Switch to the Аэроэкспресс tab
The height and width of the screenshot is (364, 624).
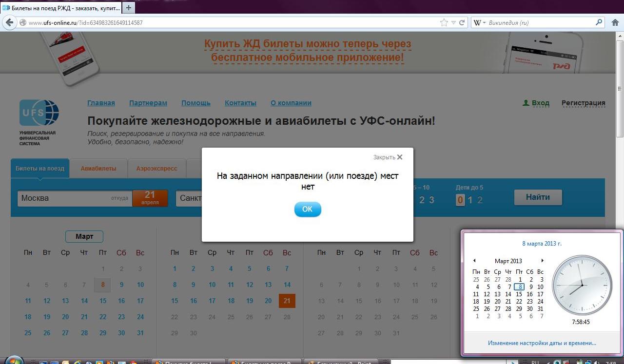click(x=156, y=169)
